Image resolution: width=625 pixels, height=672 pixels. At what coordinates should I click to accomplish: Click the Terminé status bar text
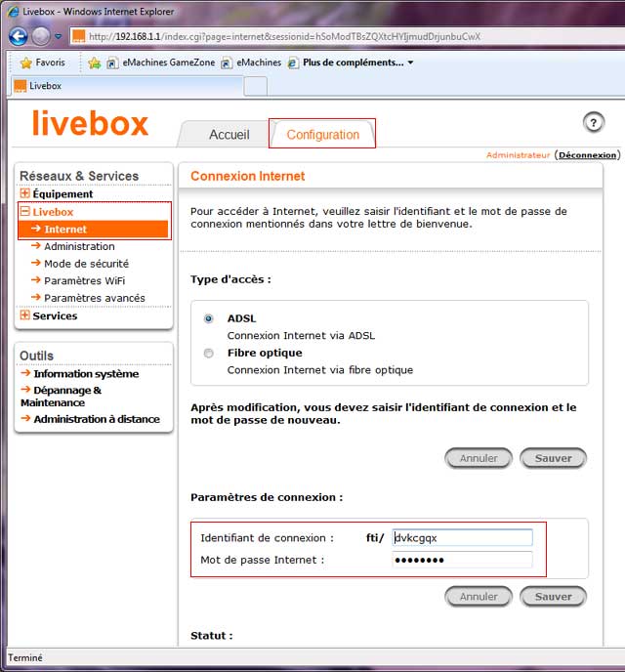(25, 658)
